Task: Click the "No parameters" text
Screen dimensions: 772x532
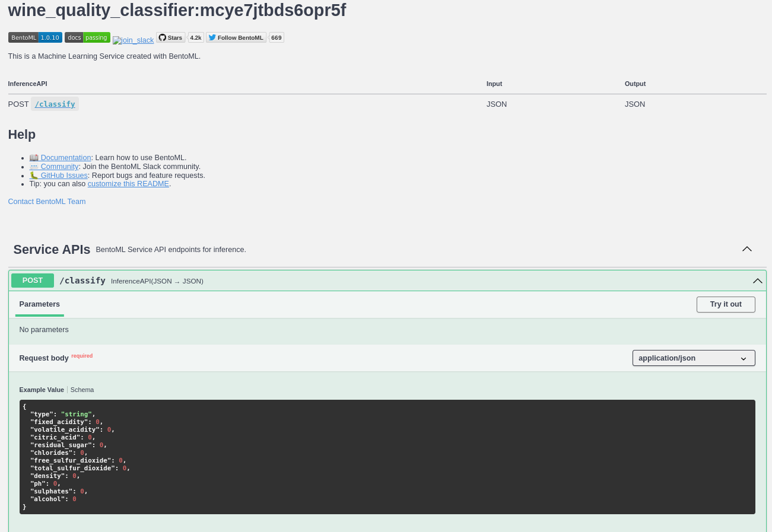Action: pos(44,330)
